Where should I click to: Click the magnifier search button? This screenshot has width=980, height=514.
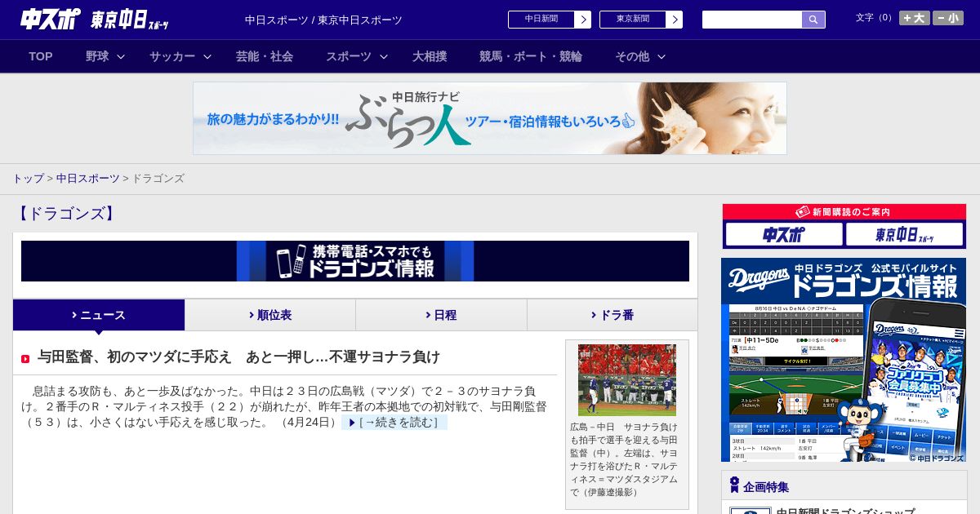point(813,20)
